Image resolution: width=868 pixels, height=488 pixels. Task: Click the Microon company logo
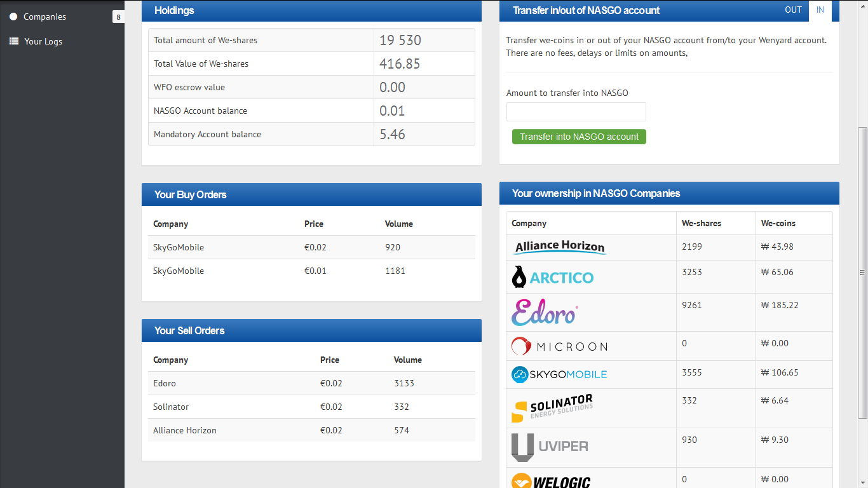[559, 346]
